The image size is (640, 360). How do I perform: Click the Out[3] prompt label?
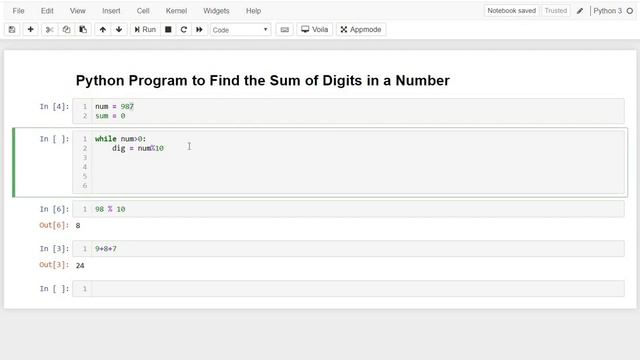point(54,265)
